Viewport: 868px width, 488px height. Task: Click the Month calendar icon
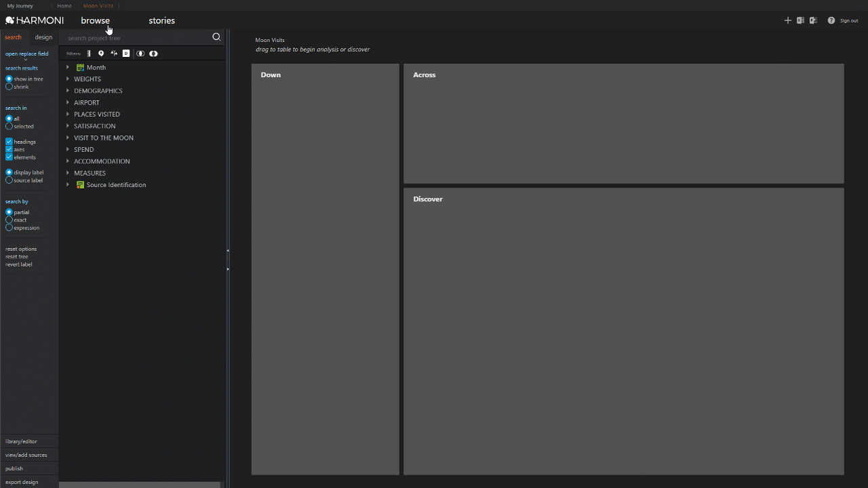[x=80, y=68]
